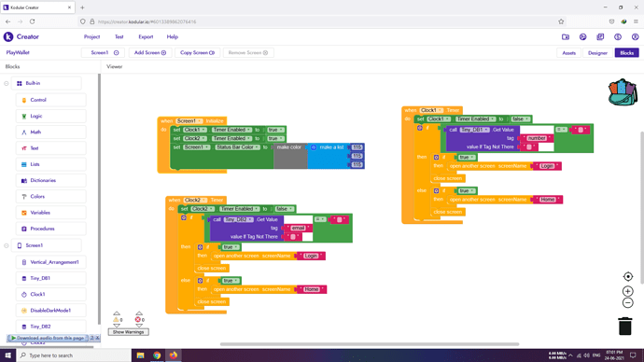This screenshot has height=362, width=644.
Task: Click the workspace vertical scrollbar
Action: [641, 207]
